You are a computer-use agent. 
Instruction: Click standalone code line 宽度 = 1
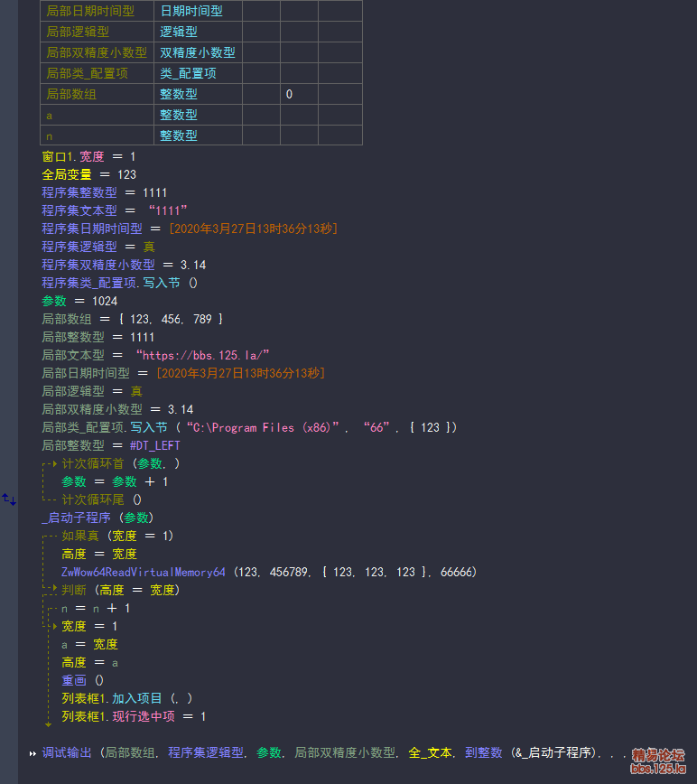tap(89, 626)
